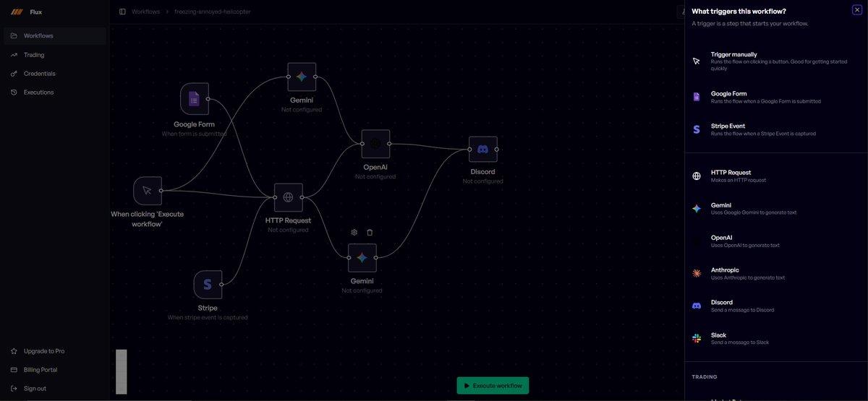Add Gemini step from panel list
Image resolution: width=868 pixels, height=401 pixels.
(776, 209)
